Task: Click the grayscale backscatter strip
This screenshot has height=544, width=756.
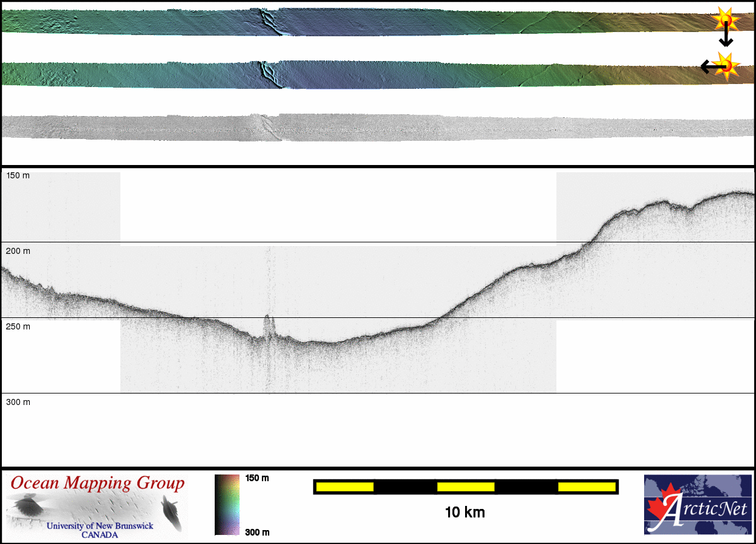Action: 375,128
